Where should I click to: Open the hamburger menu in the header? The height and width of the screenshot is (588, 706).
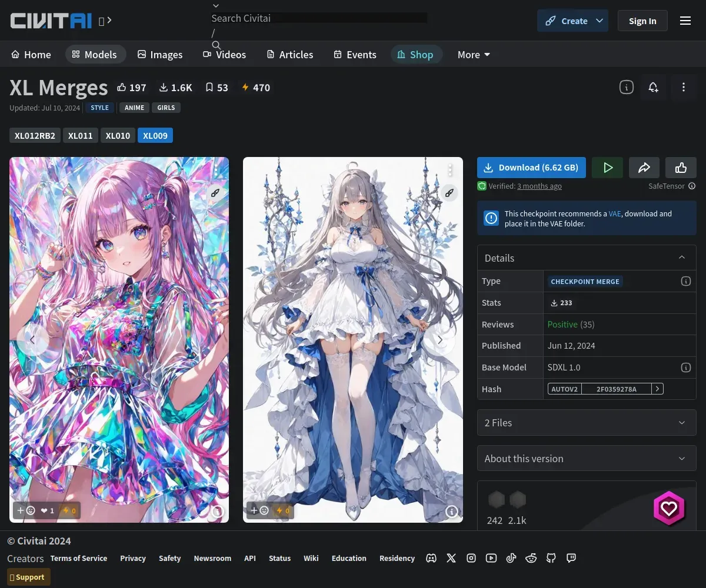pos(685,21)
